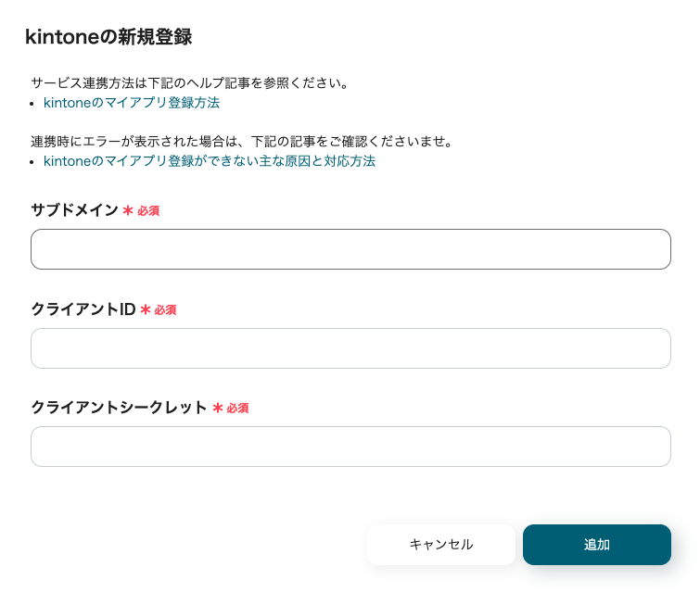Click the 必須 text next to サブドメイン
Screen dimensions: 700x592
tap(148, 211)
